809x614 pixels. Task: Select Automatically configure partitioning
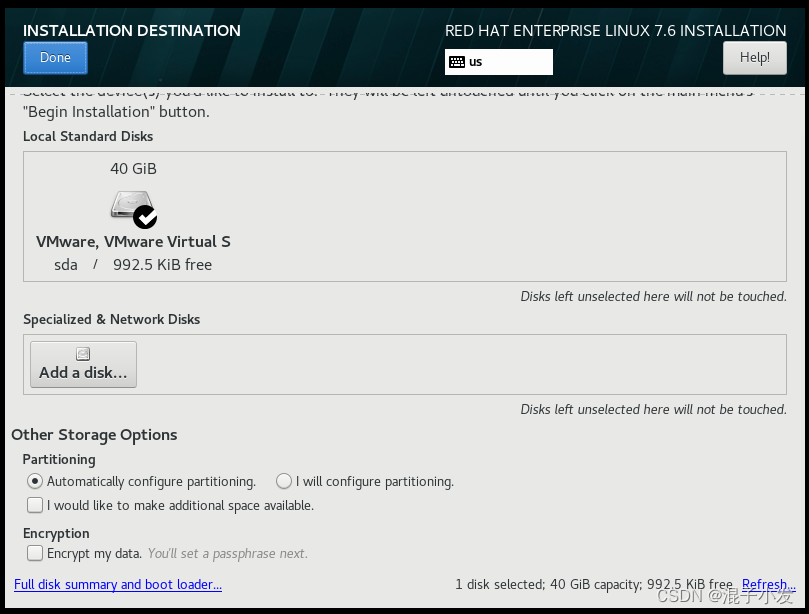[x=35, y=481]
